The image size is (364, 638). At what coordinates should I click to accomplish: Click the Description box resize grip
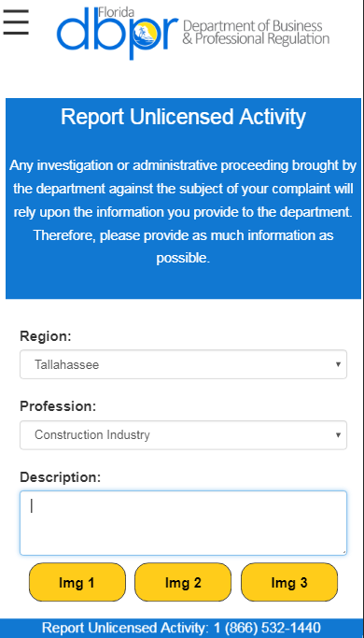point(343,552)
